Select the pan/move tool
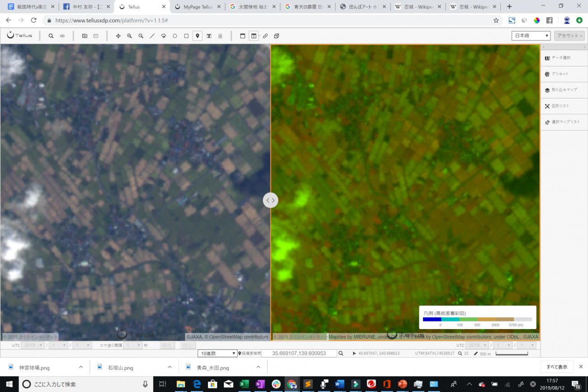The height and width of the screenshot is (392, 588). (x=118, y=36)
